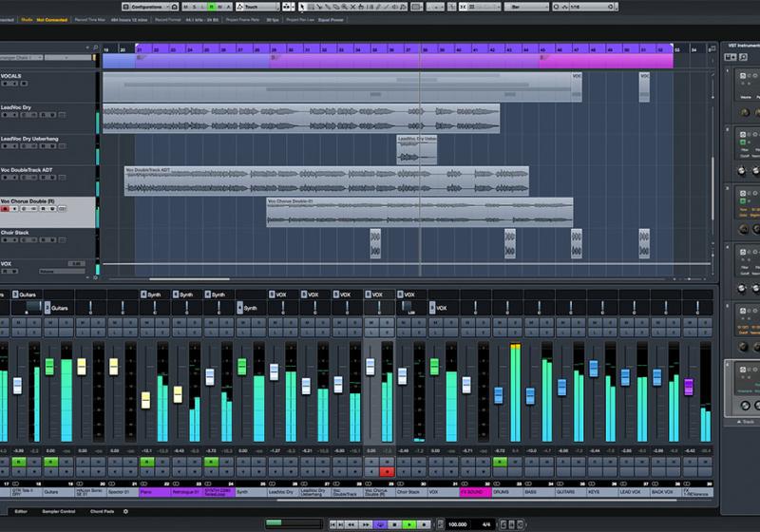Click the Voc DoubleTrack channel volume fader
This screenshot has width=760, height=532.
[338, 385]
